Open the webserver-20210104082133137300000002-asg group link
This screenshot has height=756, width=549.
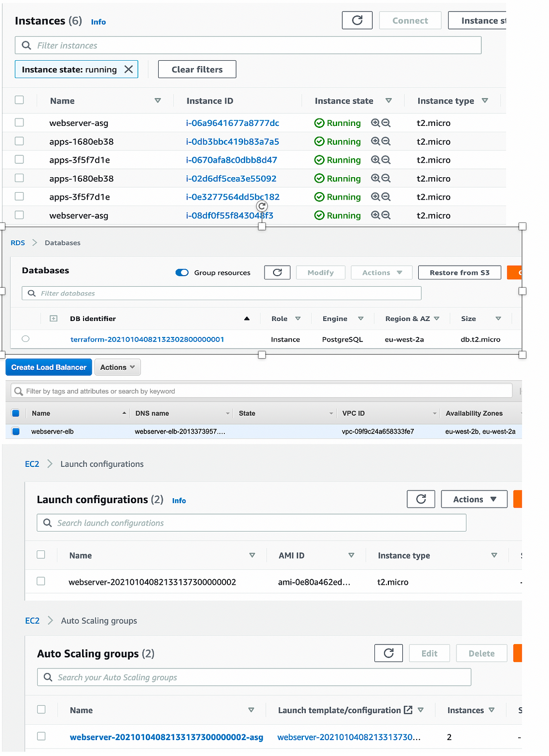coord(167,737)
